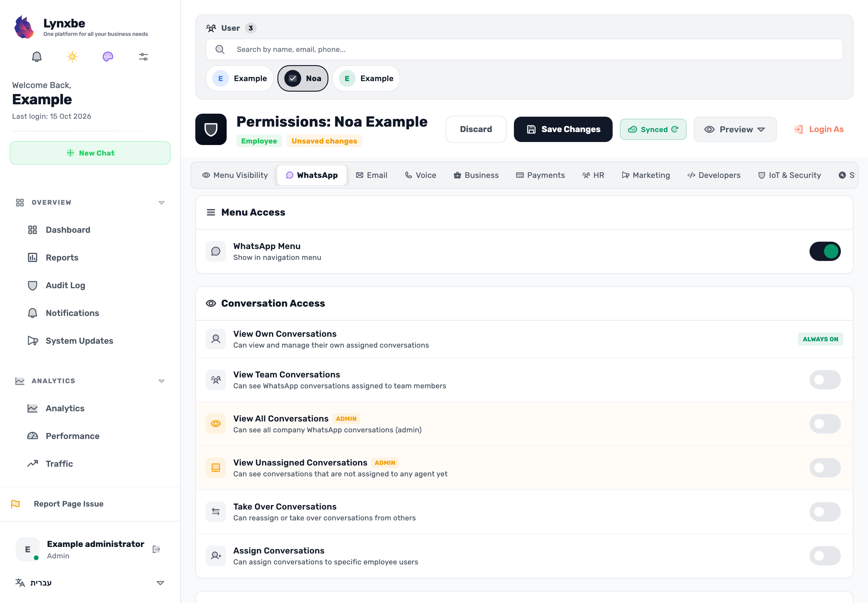The width and height of the screenshot is (868, 603).
Task: Open the IoT & Security tab
Action: 789,175
